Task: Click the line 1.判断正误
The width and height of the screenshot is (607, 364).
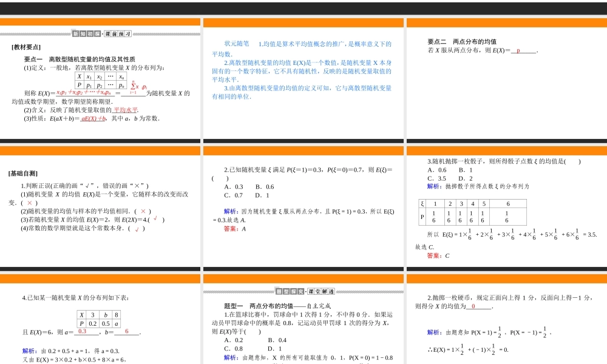Action: pos(85,186)
